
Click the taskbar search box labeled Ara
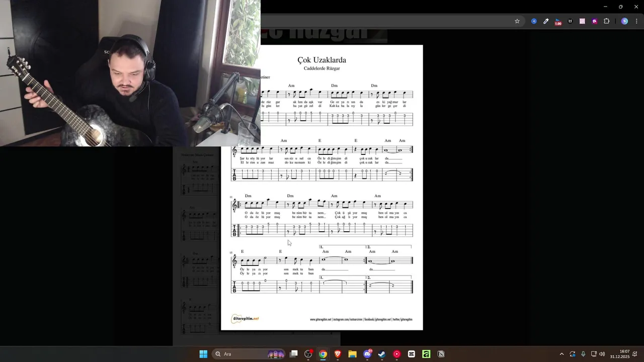click(249, 354)
